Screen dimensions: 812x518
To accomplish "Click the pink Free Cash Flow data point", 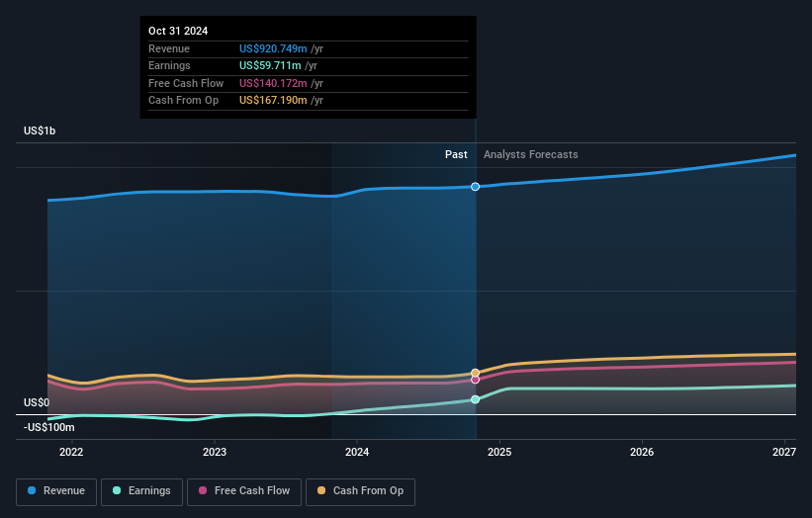I will (x=475, y=380).
